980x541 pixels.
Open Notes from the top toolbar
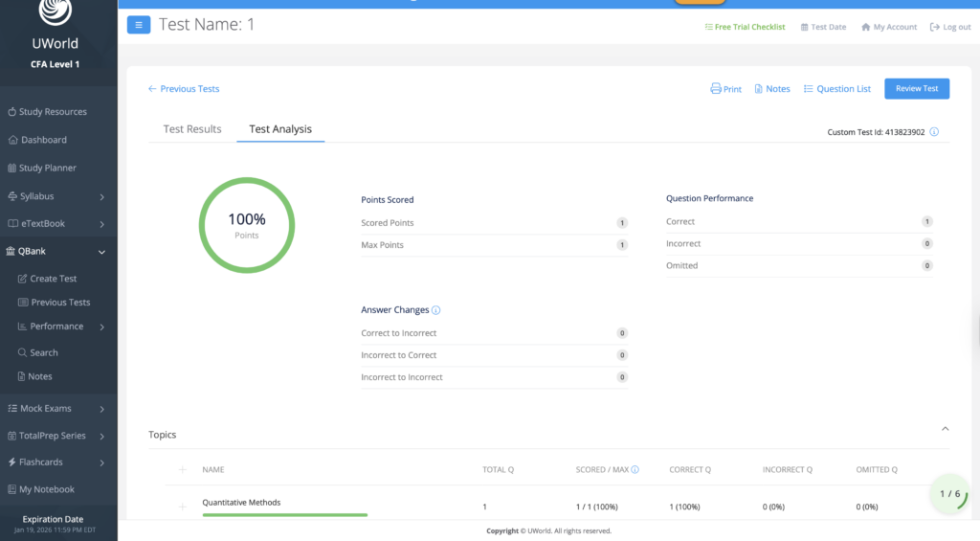pos(771,89)
